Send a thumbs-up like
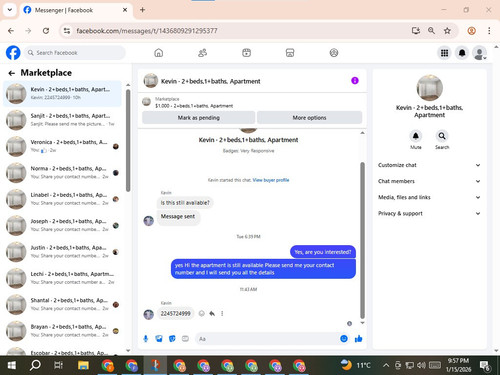This screenshot has height=375, width=500. pyautogui.click(x=358, y=339)
